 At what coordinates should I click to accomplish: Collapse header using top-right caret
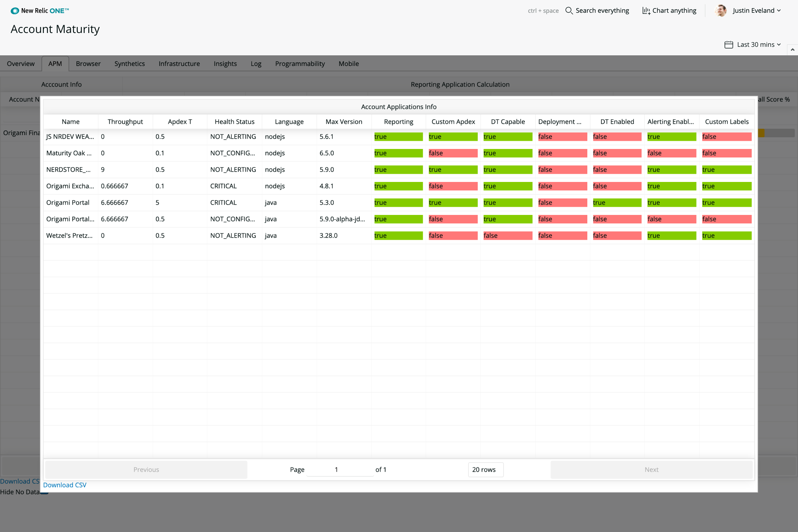click(x=792, y=50)
